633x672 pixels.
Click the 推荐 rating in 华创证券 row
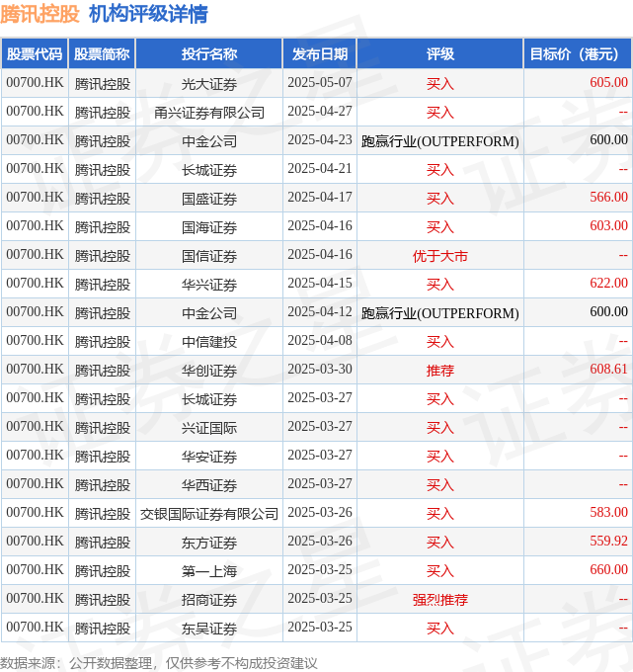coord(439,371)
